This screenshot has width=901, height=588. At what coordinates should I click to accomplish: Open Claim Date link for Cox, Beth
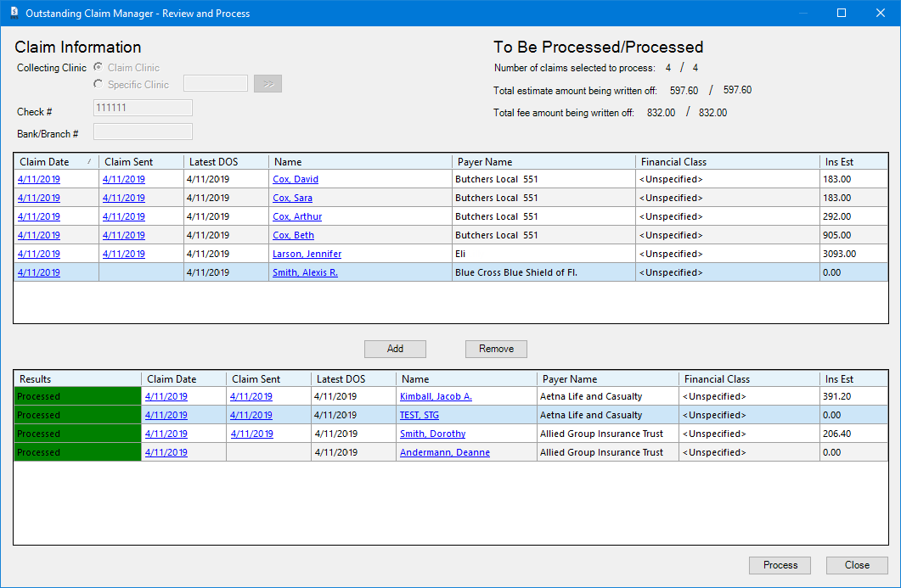(38, 235)
